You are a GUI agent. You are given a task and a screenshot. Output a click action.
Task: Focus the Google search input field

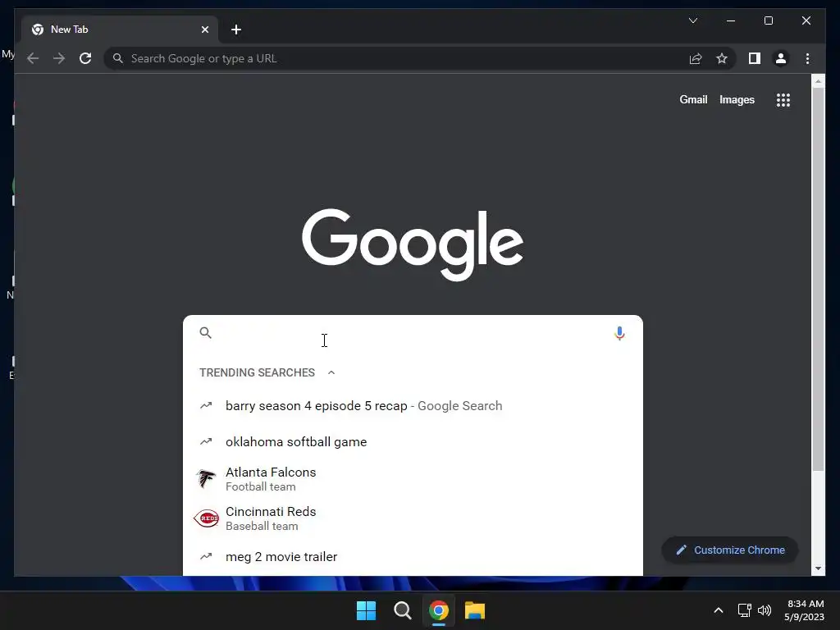[x=413, y=333]
